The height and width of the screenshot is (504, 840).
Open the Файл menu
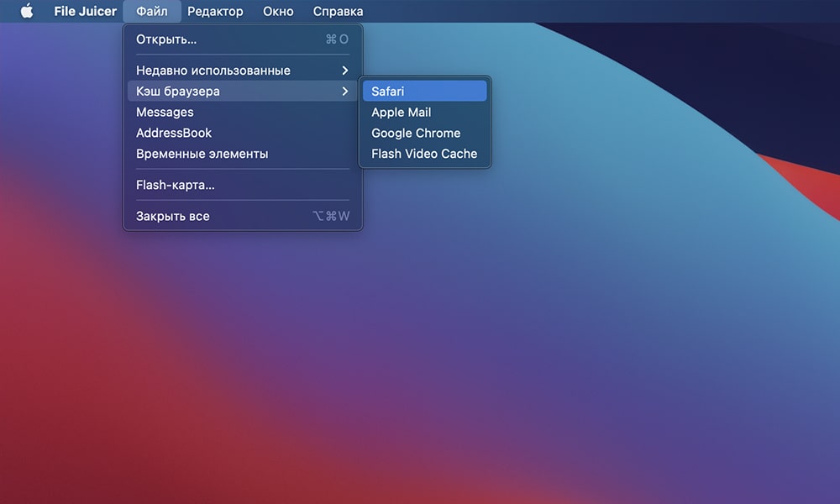pos(151,11)
